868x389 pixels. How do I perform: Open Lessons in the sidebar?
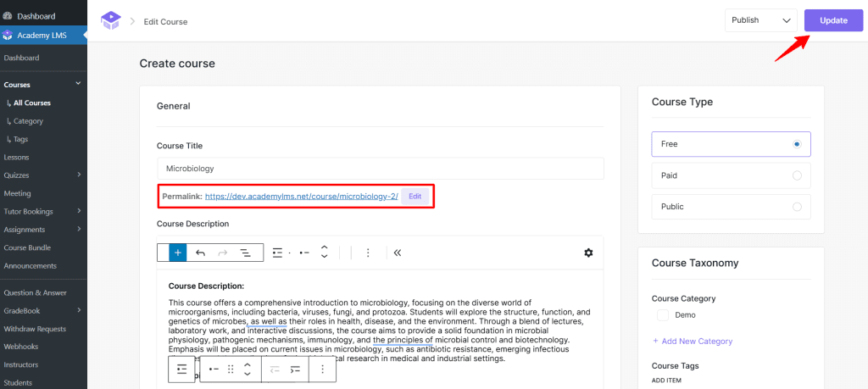pos(16,158)
